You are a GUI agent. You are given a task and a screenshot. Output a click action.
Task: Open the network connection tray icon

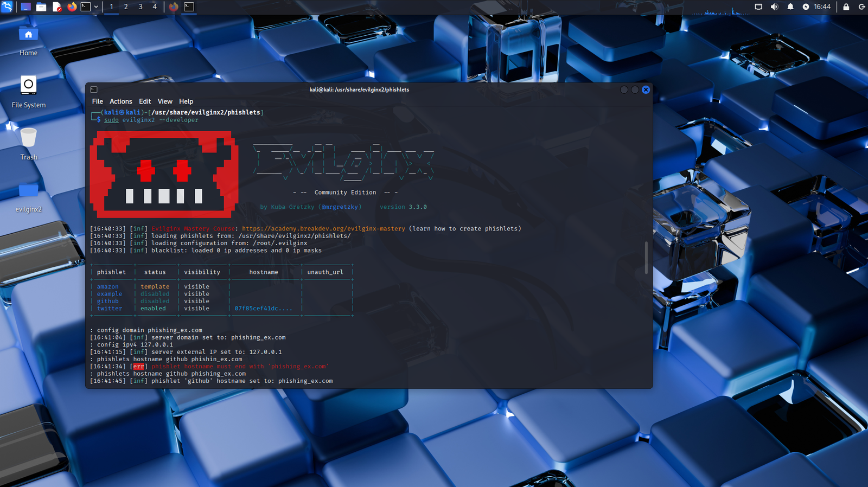click(x=758, y=7)
